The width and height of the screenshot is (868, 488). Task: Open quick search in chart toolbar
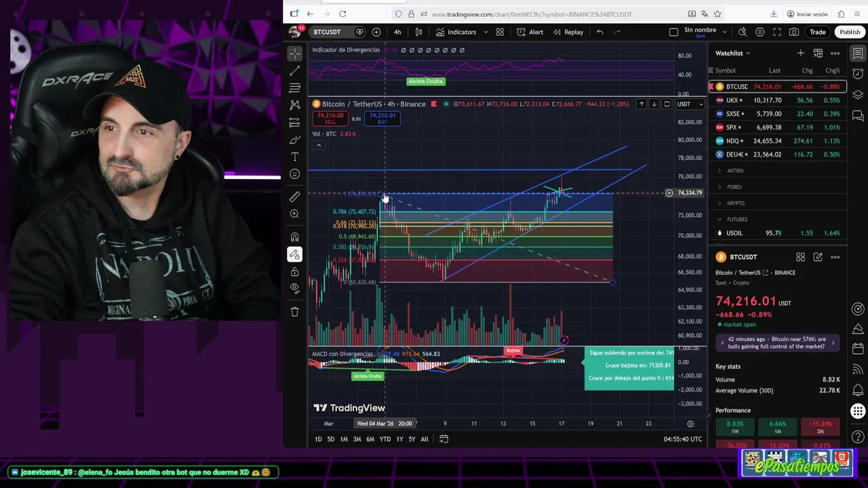[743, 32]
